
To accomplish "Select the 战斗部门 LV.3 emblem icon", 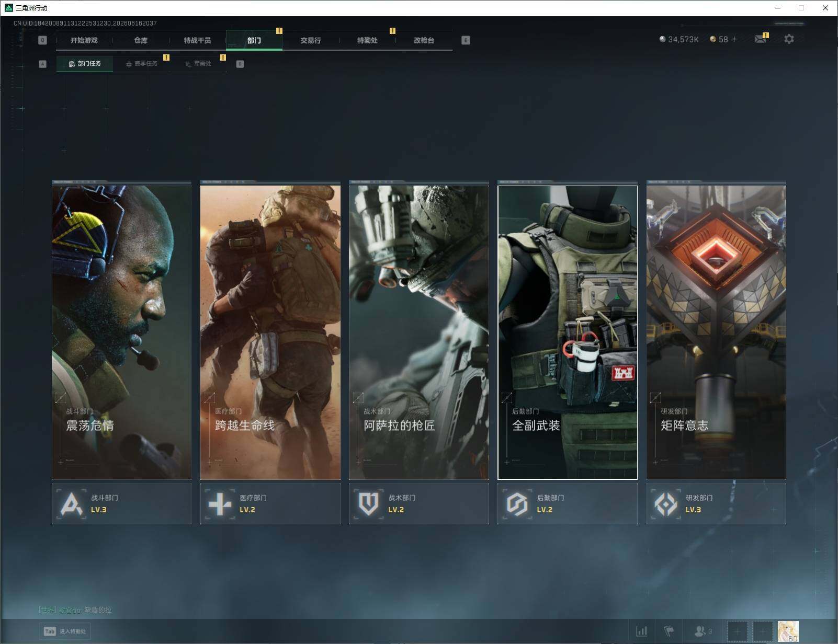I will [x=72, y=504].
